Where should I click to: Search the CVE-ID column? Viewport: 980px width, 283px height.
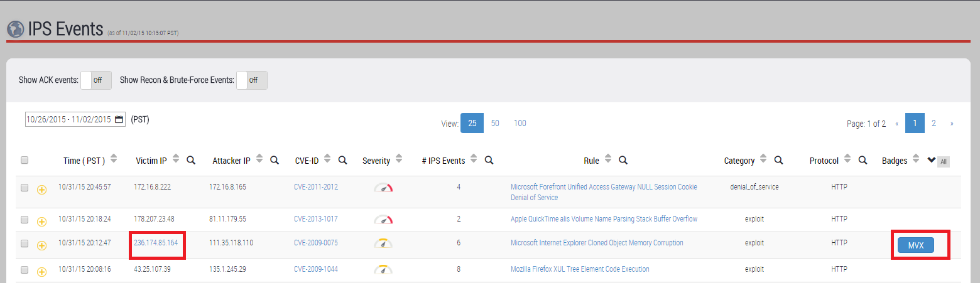[x=343, y=160]
